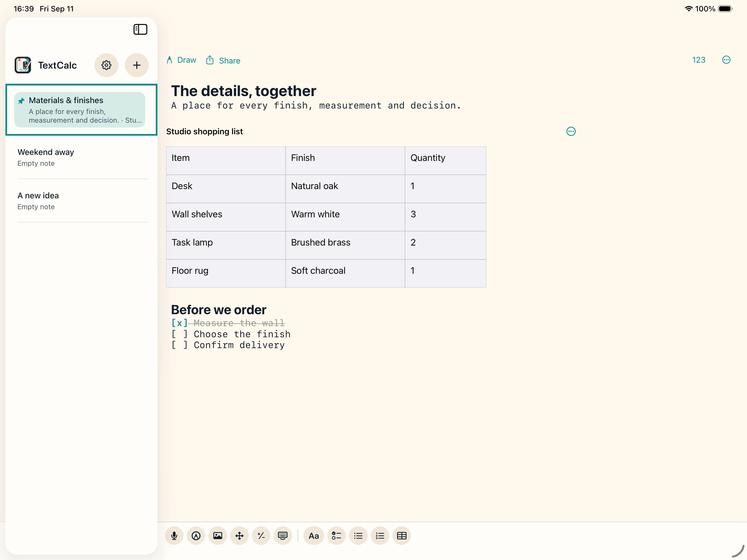Open the note's more options menu

(726, 60)
